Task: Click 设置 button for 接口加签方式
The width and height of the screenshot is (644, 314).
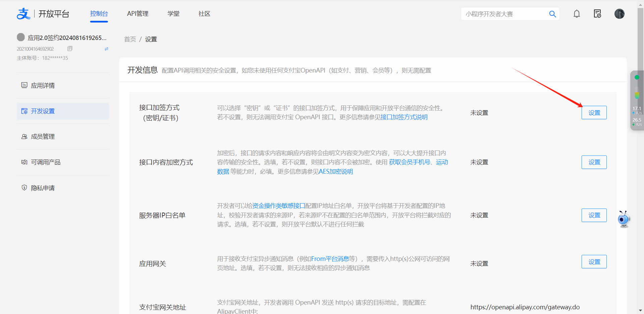Action: (594, 113)
